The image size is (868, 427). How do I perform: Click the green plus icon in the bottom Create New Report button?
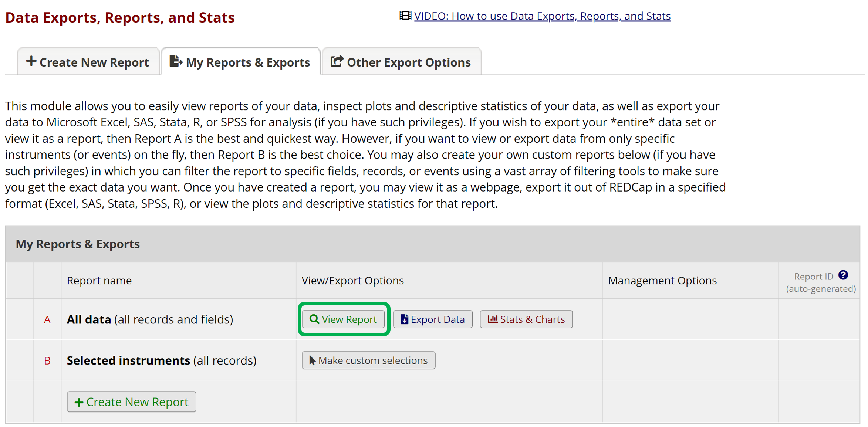click(79, 402)
